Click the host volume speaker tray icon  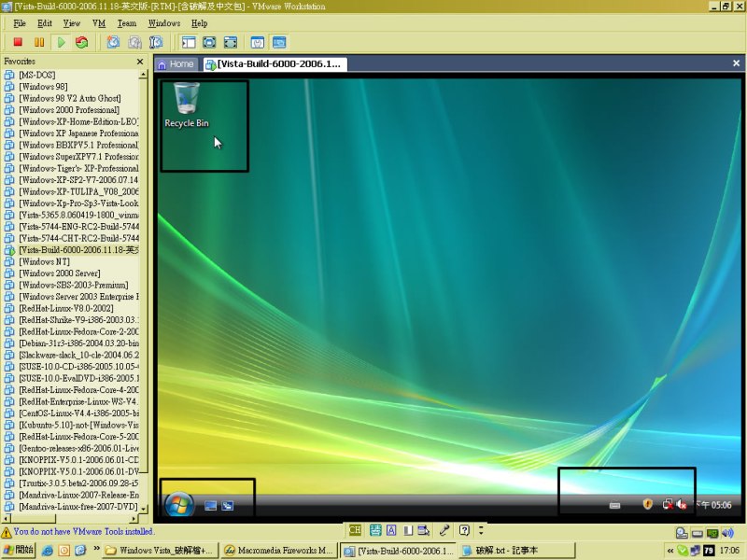tap(727, 533)
